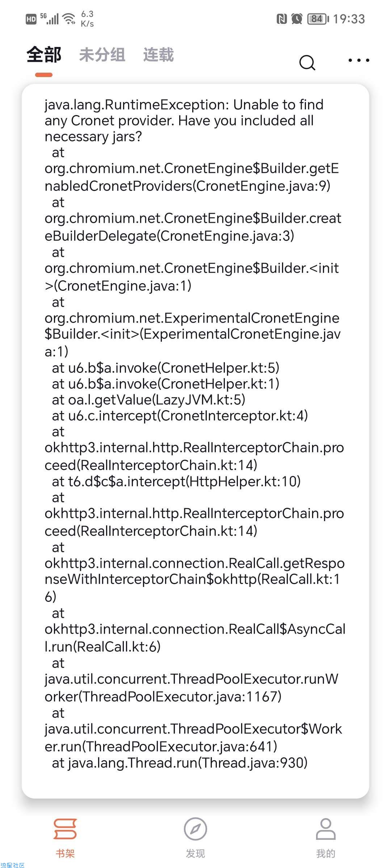This screenshot has width=391, height=868.
Task: Tap the HD call status icon
Action: 31,19
